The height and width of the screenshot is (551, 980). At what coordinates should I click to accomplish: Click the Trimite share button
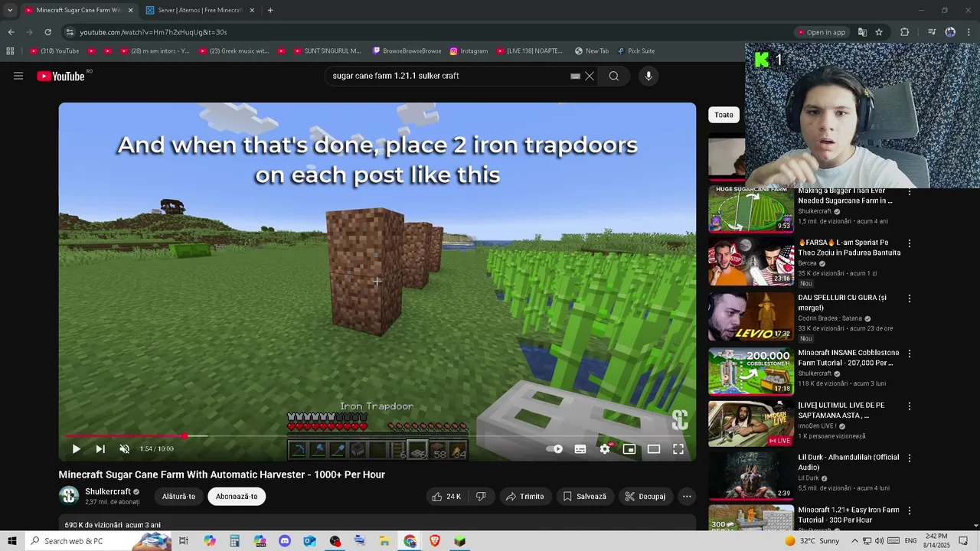tap(525, 497)
